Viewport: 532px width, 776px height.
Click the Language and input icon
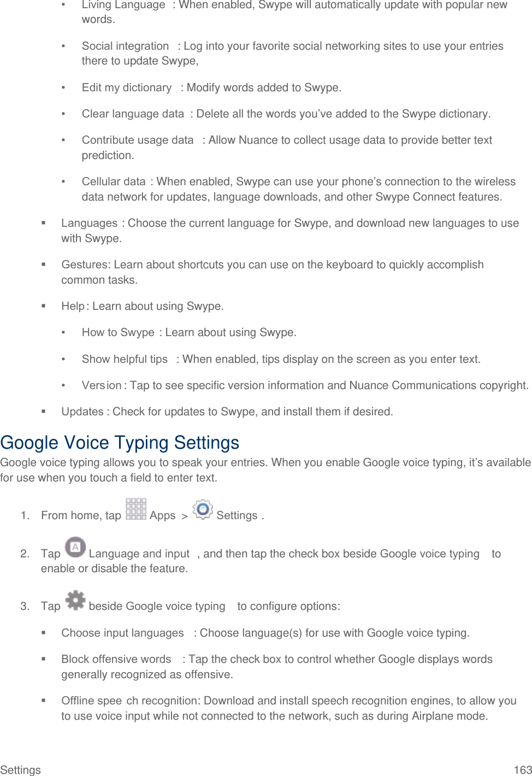pos(75,547)
